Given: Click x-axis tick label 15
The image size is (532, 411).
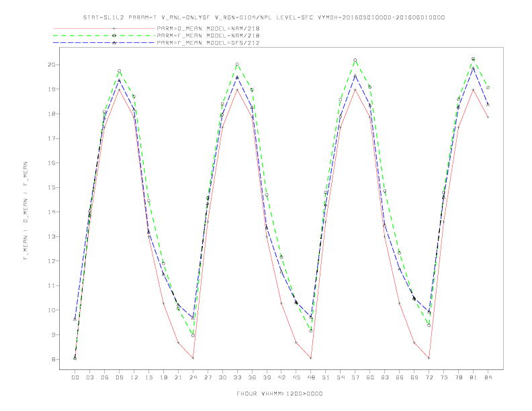Looking at the screenshot, I should click(148, 377).
